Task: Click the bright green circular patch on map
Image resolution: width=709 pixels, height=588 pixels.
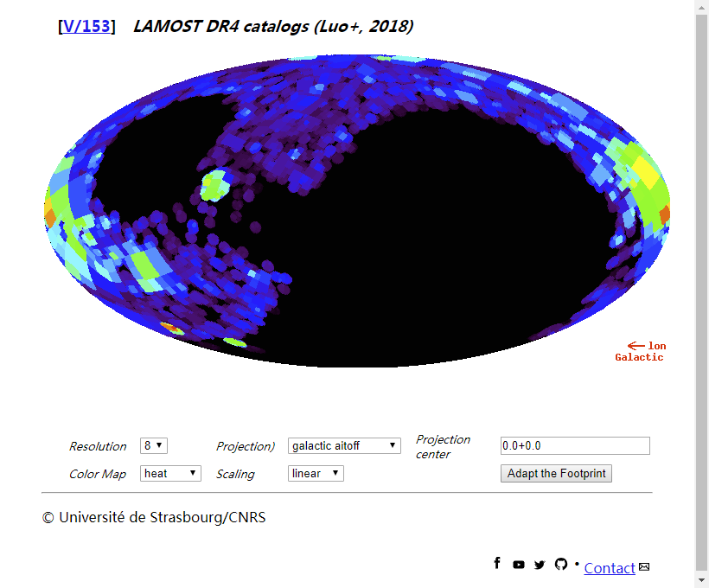Action: pos(213,184)
